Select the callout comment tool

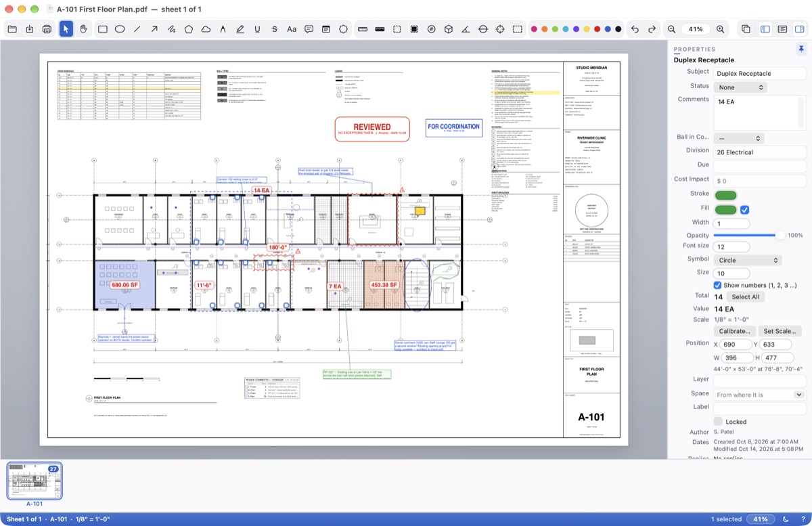click(309, 29)
